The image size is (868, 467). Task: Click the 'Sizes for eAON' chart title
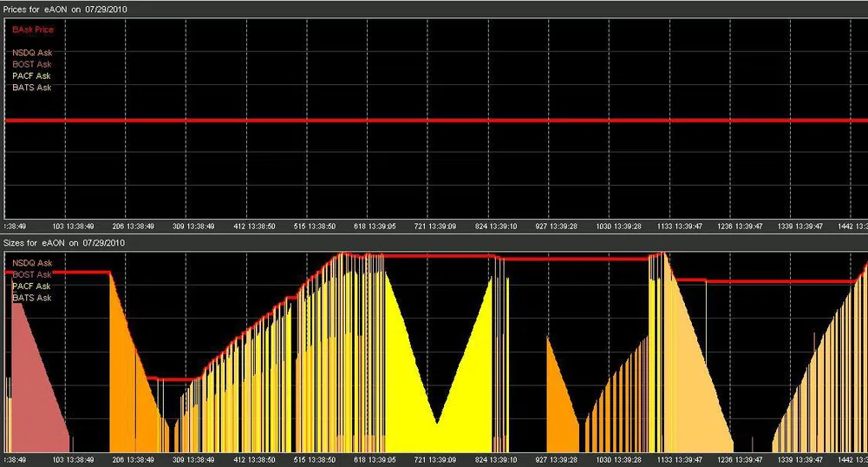(65, 242)
